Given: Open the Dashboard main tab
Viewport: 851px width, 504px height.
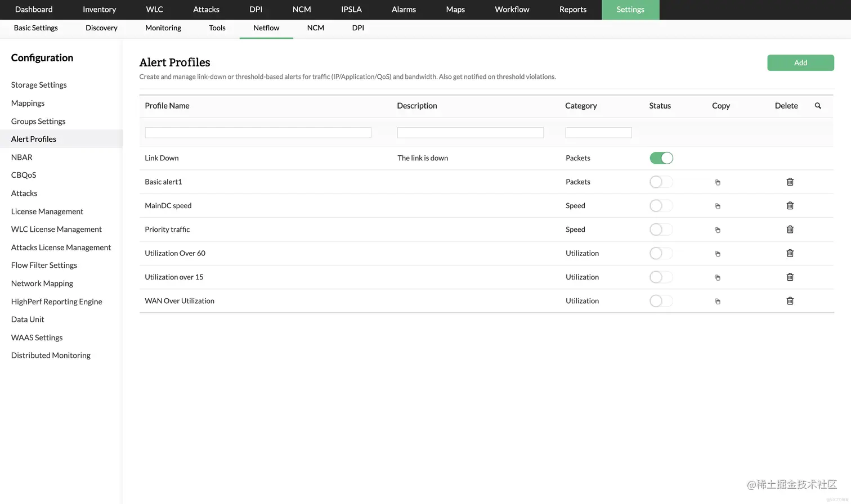Looking at the screenshot, I should 34,10.
